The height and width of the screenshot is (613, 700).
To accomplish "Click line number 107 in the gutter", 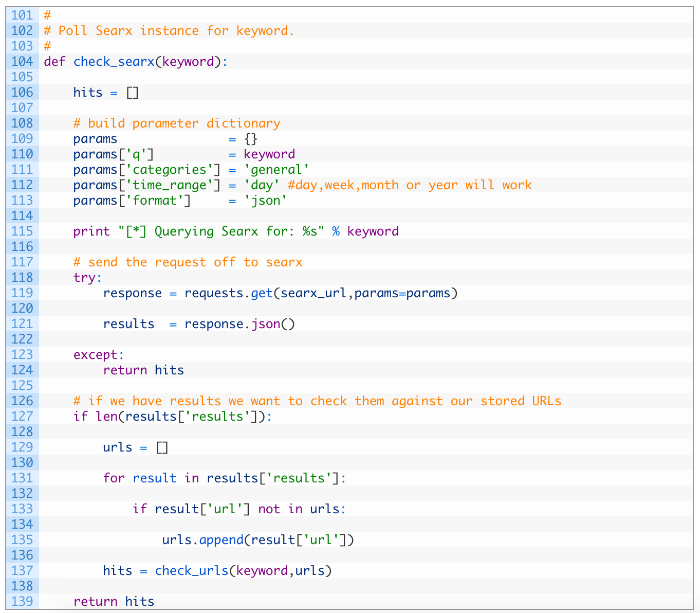I will coord(22,108).
